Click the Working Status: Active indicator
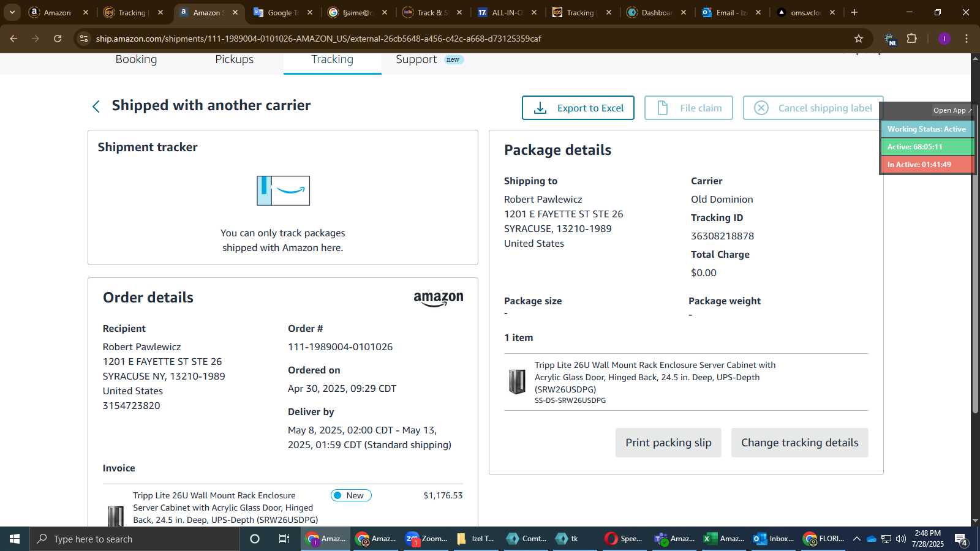 [x=927, y=129]
